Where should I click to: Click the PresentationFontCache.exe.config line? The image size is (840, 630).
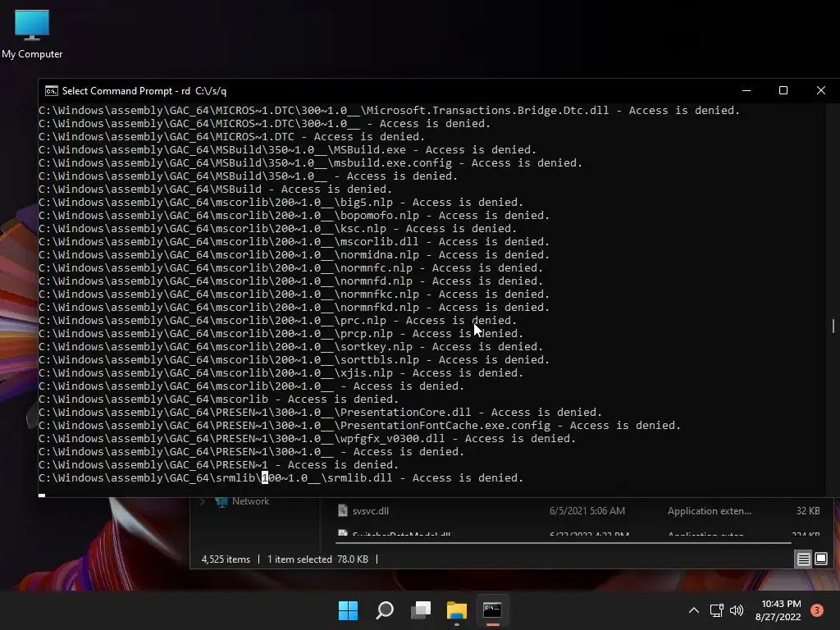pos(359,426)
